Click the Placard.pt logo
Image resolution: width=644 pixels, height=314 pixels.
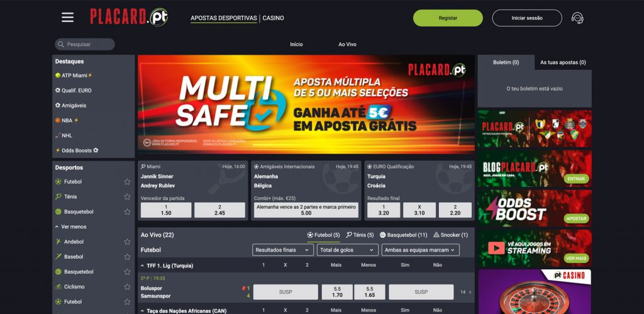point(129,17)
